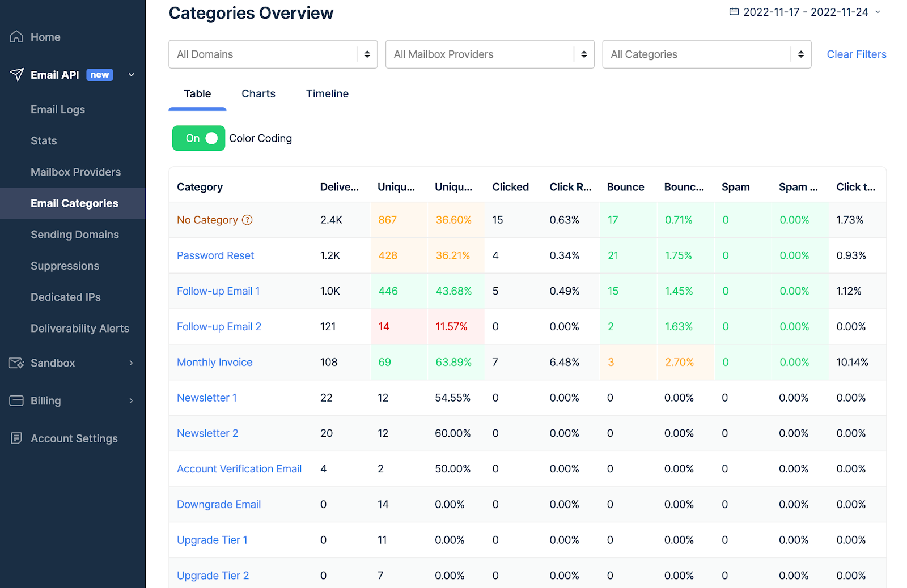
Task: Click the Home house icon in sidebar
Action: coord(16,37)
